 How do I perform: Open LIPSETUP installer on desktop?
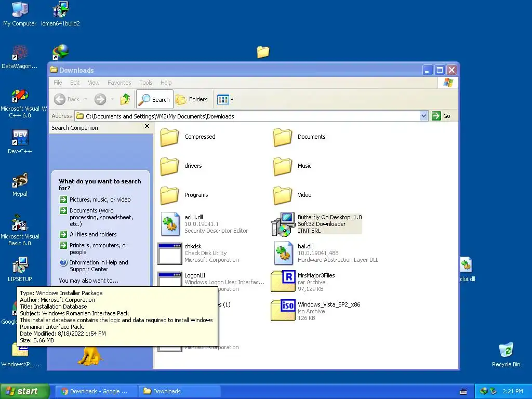20,270
